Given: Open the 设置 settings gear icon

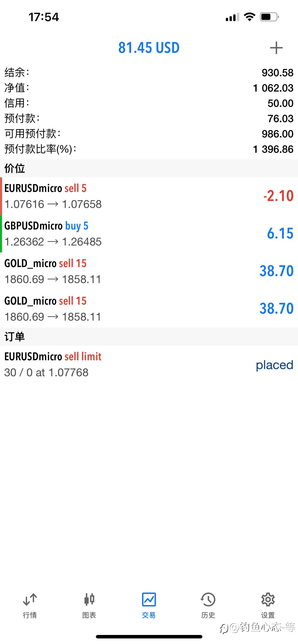Looking at the screenshot, I should click(268, 599).
